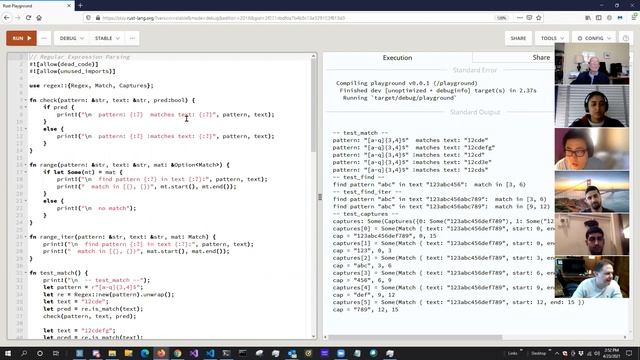Viewport: 640px width, 360px height.
Task: Open a new browser tab
Action: [80, 6]
